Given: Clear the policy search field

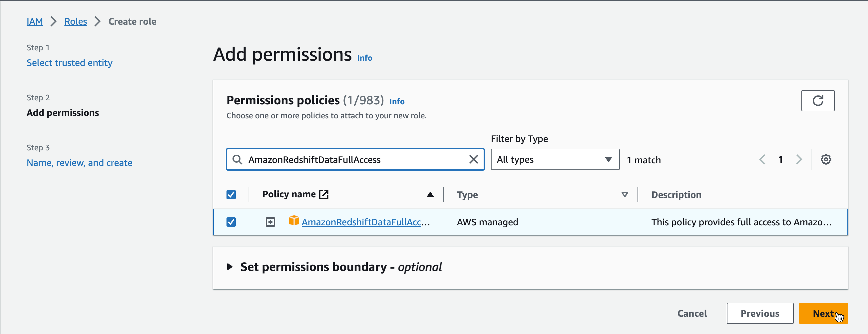Looking at the screenshot, I should (x=473, y=159).
